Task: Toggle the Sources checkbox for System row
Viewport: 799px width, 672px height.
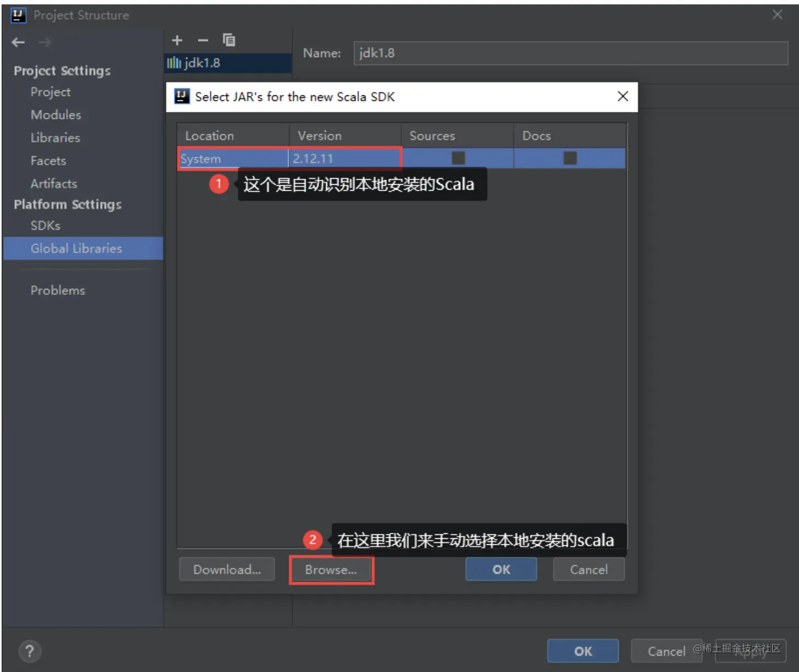Action: pyautogui.click(x=458, y=158)
